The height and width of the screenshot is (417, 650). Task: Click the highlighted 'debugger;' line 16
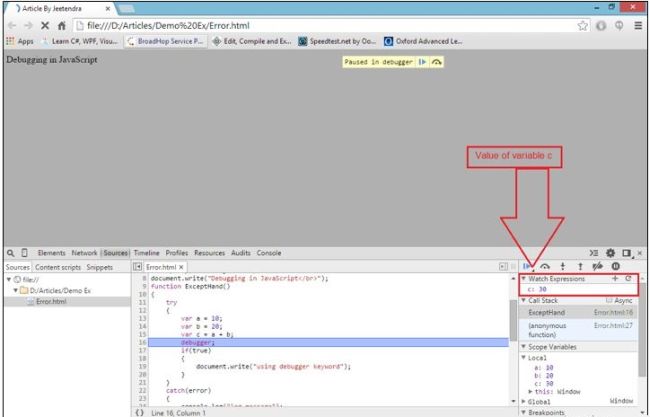click(x=328, y=342)
